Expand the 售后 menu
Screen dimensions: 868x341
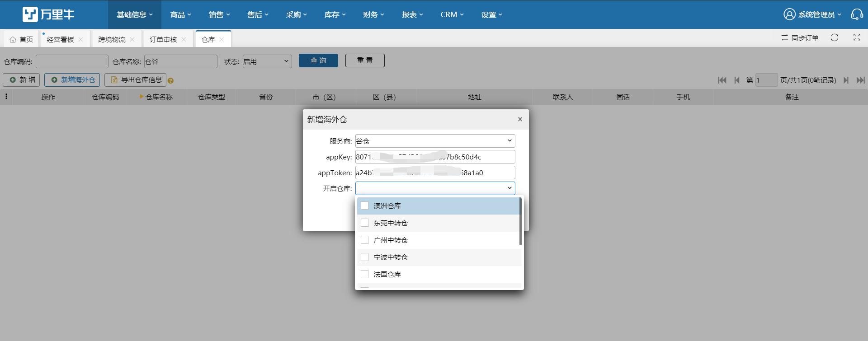pos(258,14)
